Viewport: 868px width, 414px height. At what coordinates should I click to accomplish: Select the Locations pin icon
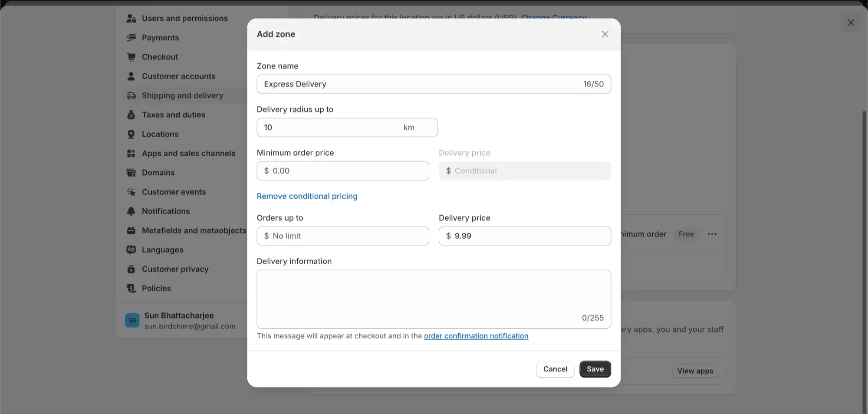131,134
